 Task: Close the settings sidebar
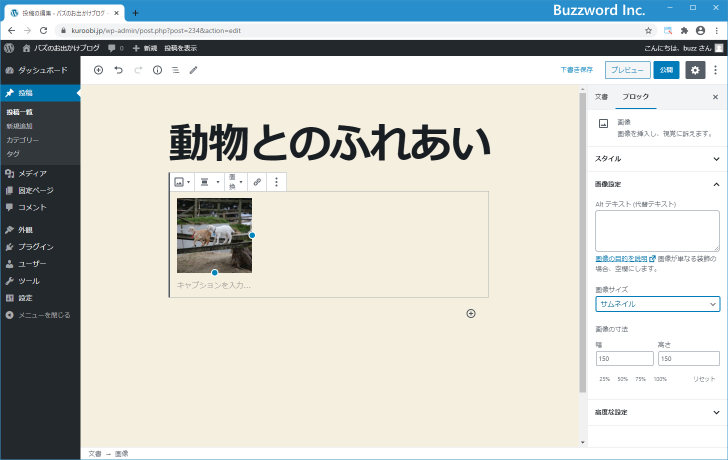[x=715, y=97]
